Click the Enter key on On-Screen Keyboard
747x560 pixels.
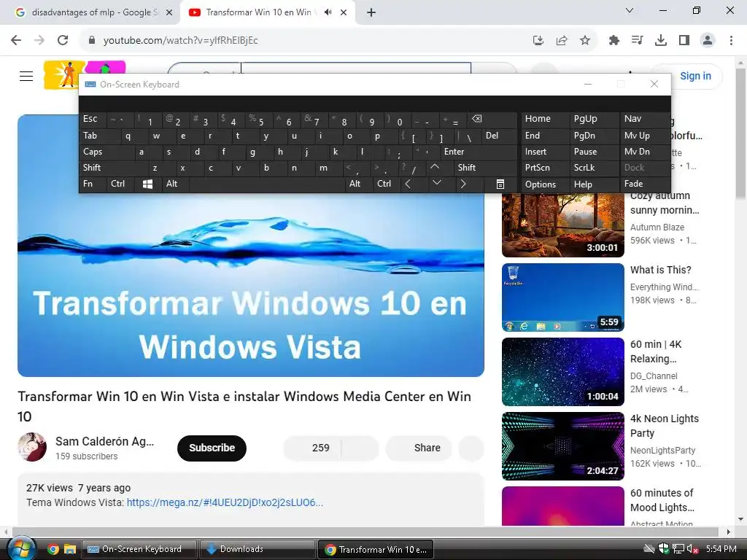[x=479, y=152]
